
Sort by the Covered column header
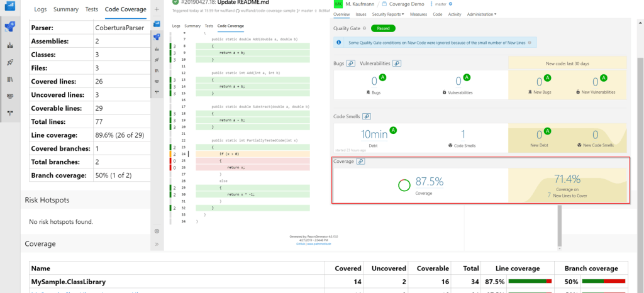pos(348,268)
